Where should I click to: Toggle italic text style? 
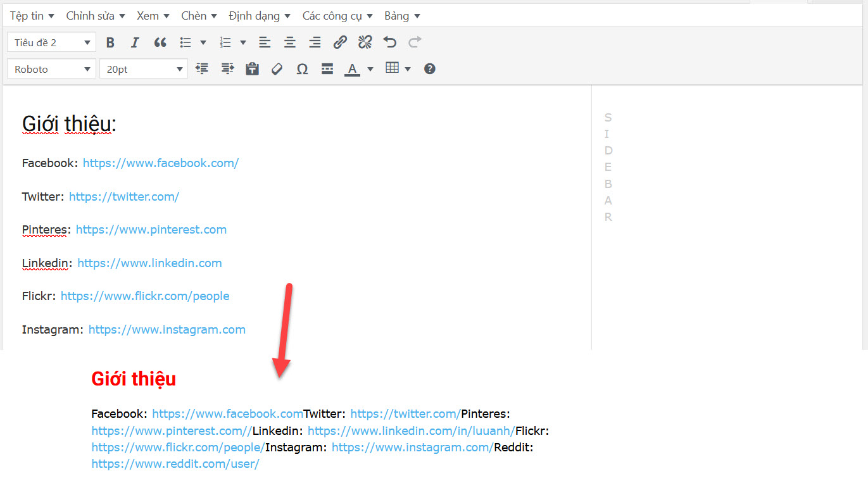134,42
